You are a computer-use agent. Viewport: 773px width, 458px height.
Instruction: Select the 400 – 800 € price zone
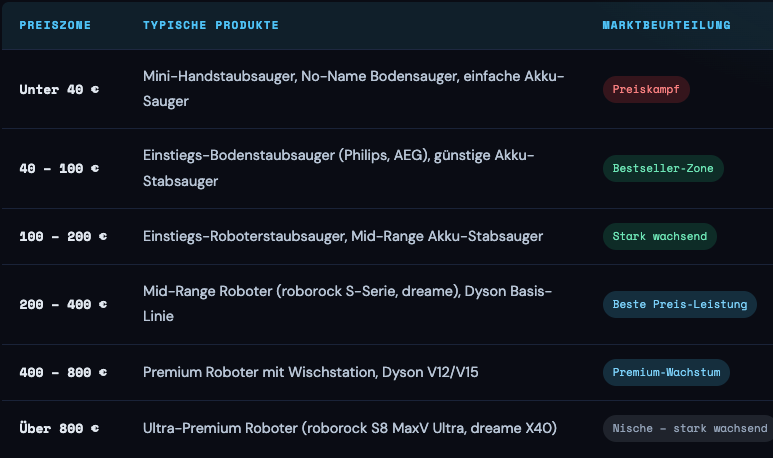63,373
